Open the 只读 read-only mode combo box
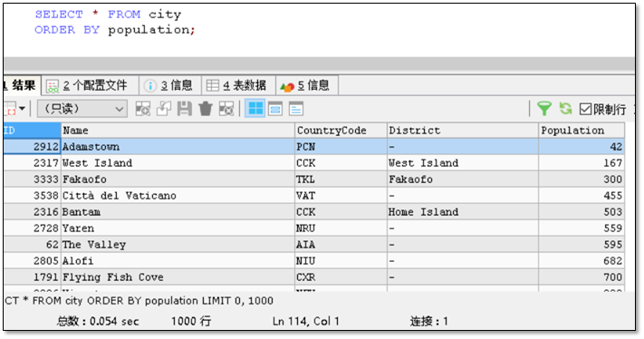644x339 pixels. point(82,109)
